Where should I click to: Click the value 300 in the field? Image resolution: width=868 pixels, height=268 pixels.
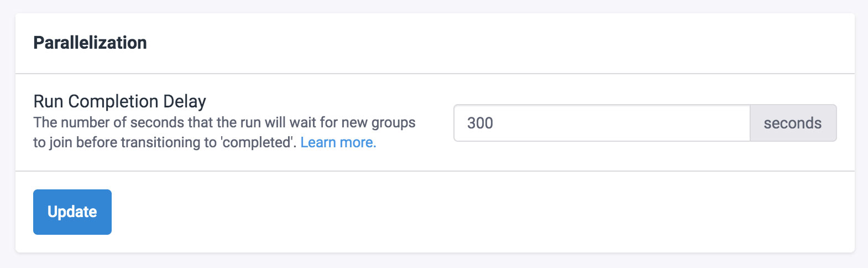pos(480,123)
